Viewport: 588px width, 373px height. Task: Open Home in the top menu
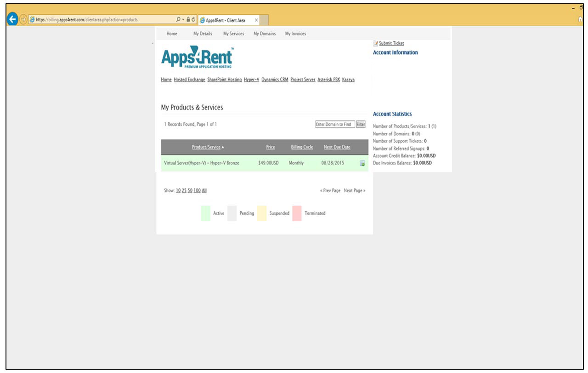pos(172,34)
